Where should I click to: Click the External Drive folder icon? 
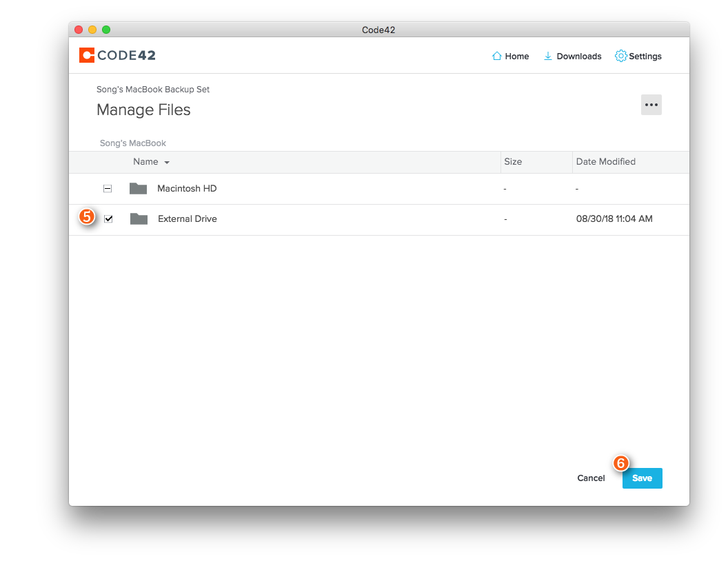point(139,219)
